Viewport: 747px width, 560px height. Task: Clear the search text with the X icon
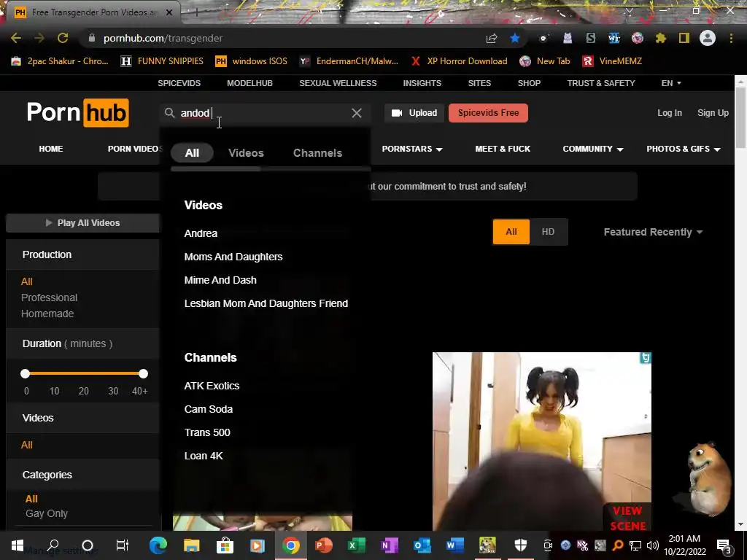click(356, 113)
